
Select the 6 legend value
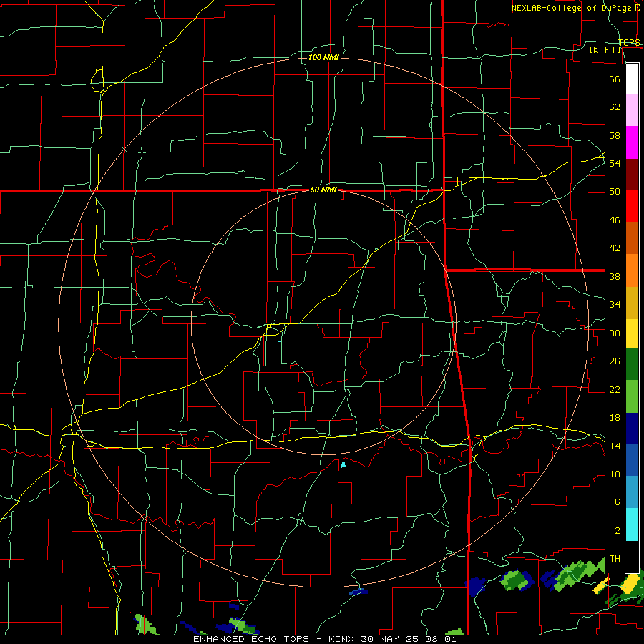click(x=617, y=502)
